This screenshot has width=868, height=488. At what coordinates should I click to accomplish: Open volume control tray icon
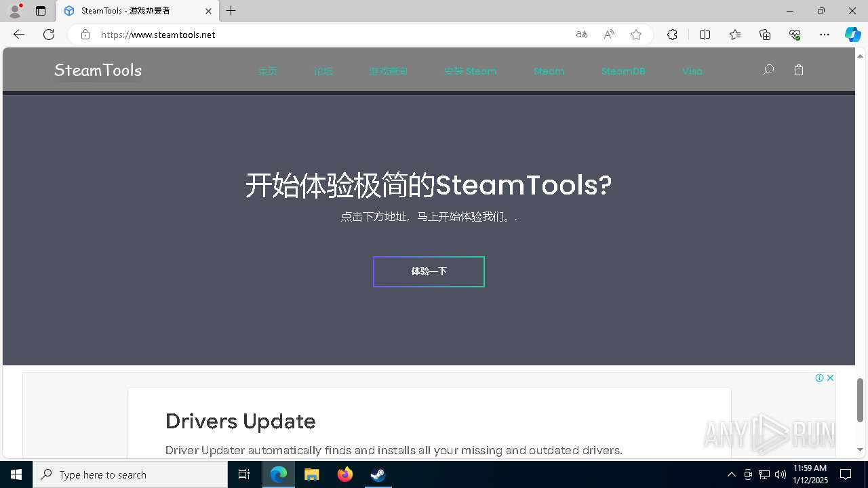point(781,474)
